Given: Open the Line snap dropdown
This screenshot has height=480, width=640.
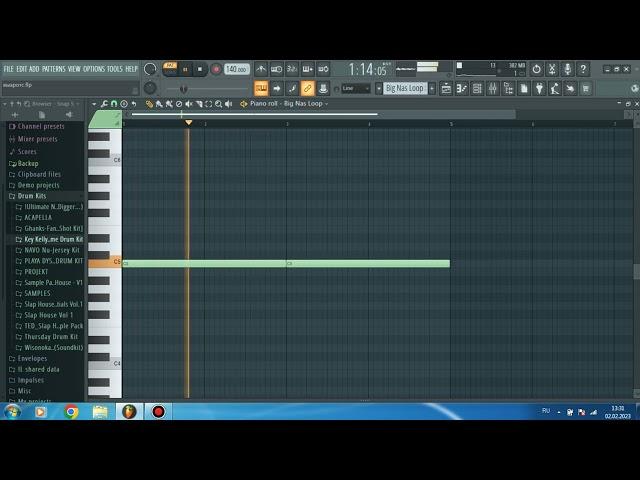Looking at the screenshot, I should [x=356, y=89].
